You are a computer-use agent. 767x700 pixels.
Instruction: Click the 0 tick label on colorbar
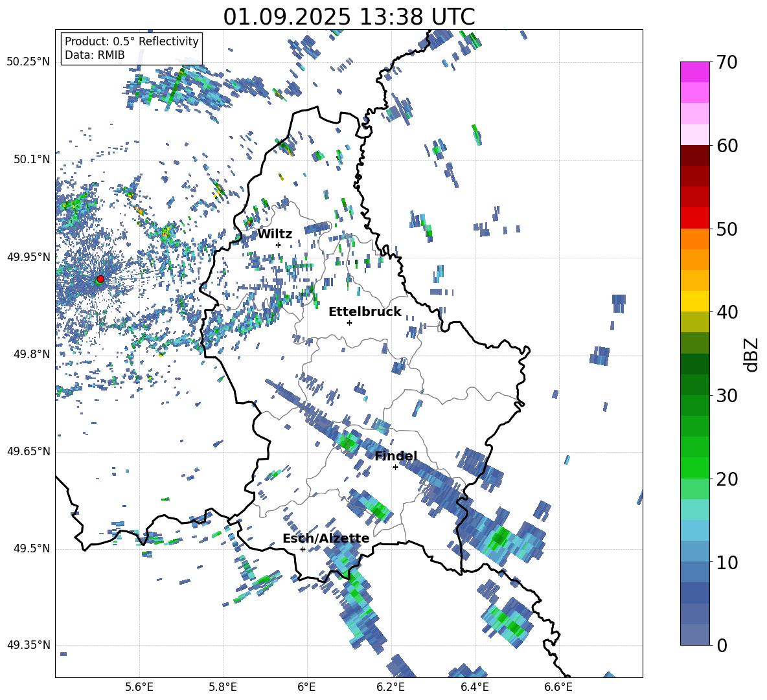pos(722,645)
